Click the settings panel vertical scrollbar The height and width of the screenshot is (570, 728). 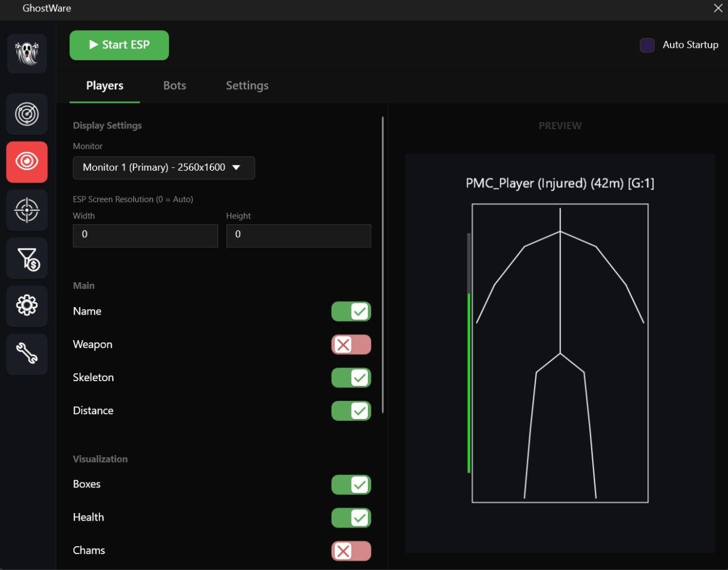[383, 265]
